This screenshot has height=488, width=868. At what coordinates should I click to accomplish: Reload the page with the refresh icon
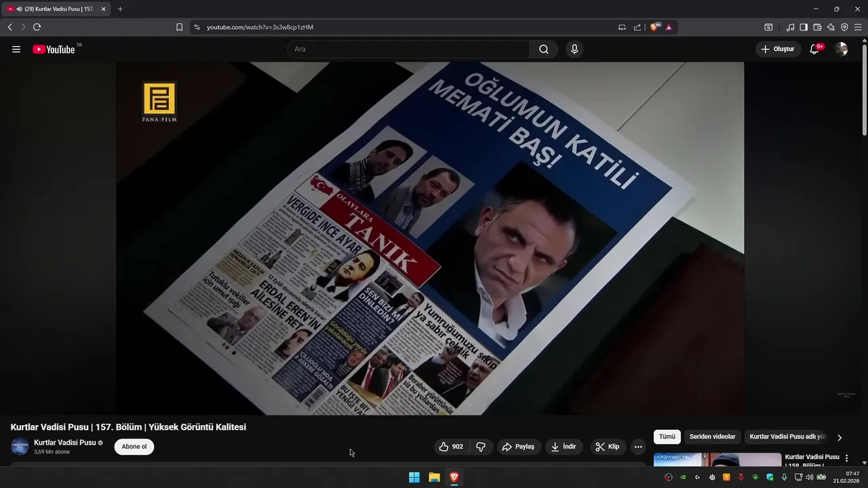[x=37, y=27]
